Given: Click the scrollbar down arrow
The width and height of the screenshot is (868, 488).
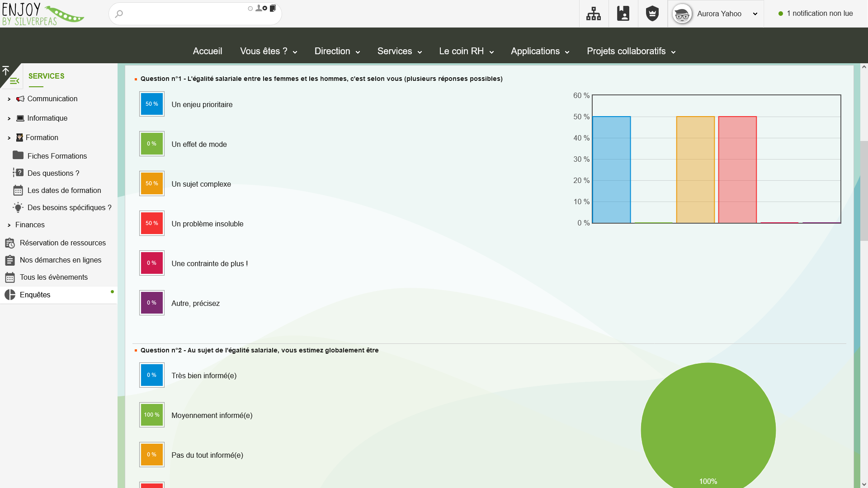Looking at the screenshot, I should point(864,484).
